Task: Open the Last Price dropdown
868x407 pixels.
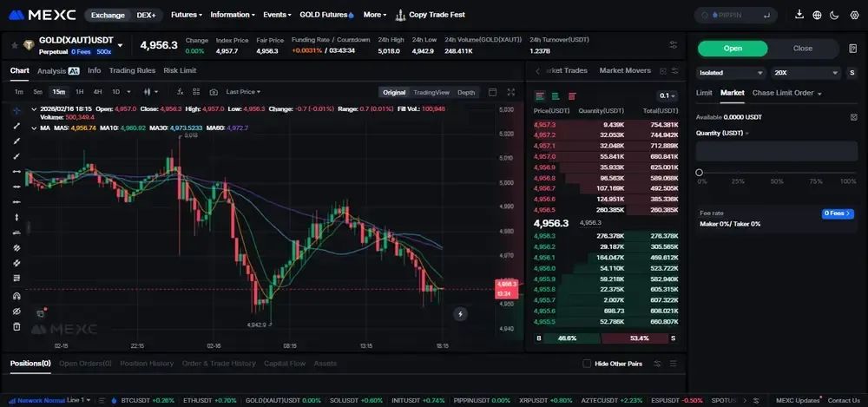Action: 243,92
